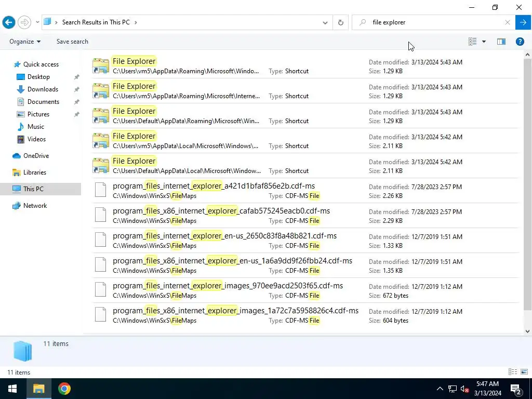Select File Explorer shortcut under Users\Default\AppData\Roaming
The height and width of the screenshot is (399, 532).
305,116
